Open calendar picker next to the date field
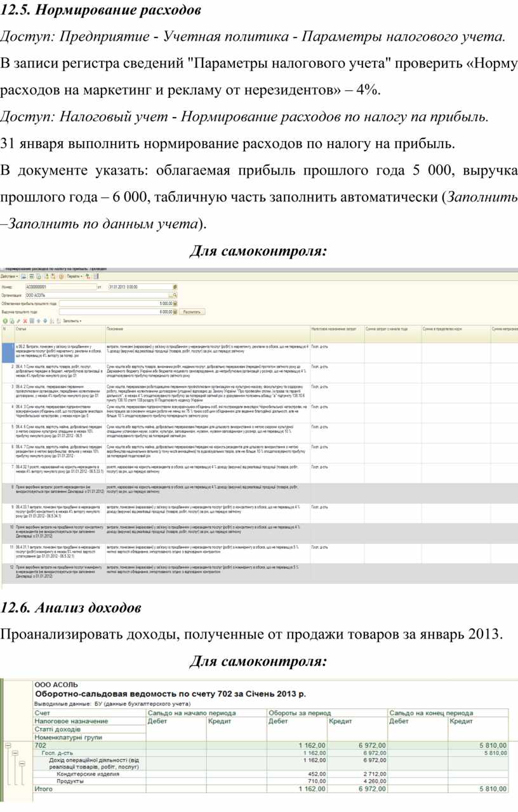 coord(175,287)
